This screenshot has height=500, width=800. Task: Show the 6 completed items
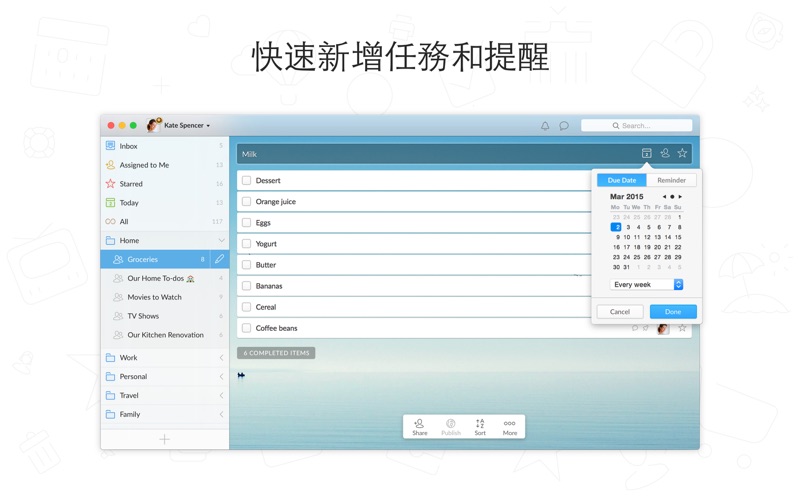point(276,353)
